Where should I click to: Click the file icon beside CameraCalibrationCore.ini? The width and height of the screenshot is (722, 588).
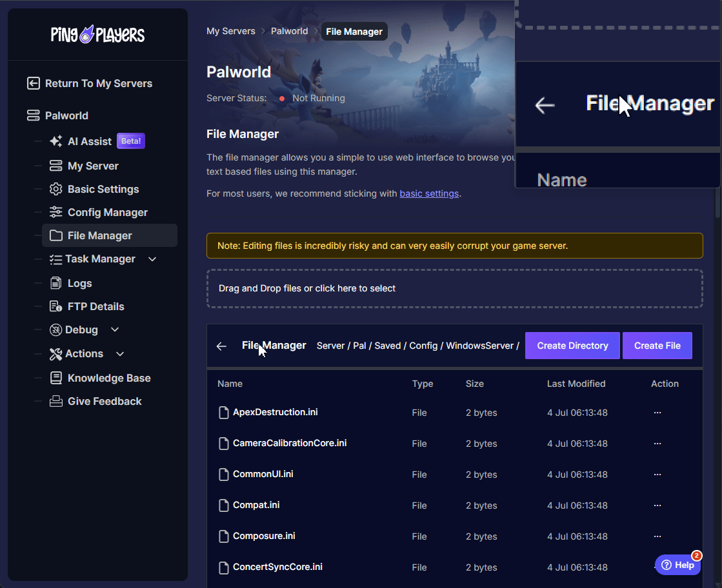(x=223, y=444)
